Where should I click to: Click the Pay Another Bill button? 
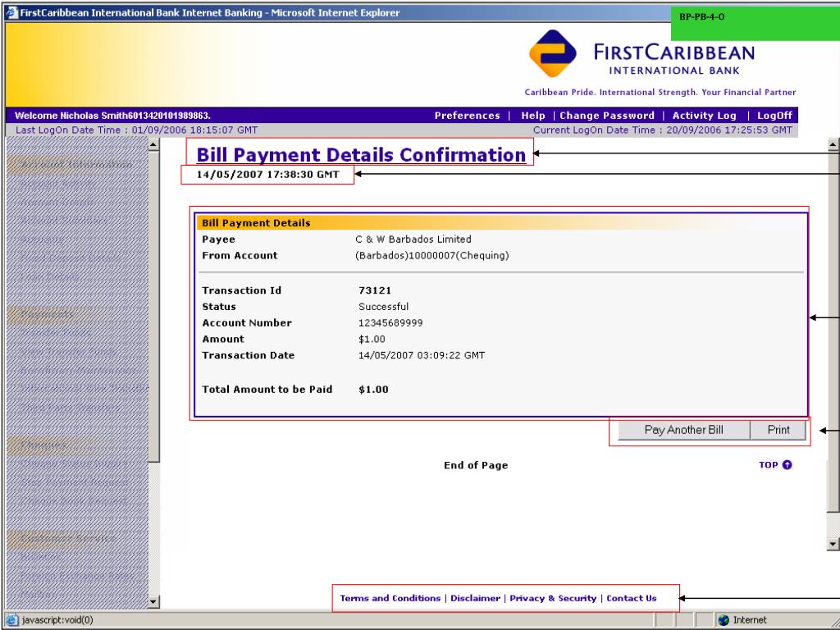click(x=684, y=430)
